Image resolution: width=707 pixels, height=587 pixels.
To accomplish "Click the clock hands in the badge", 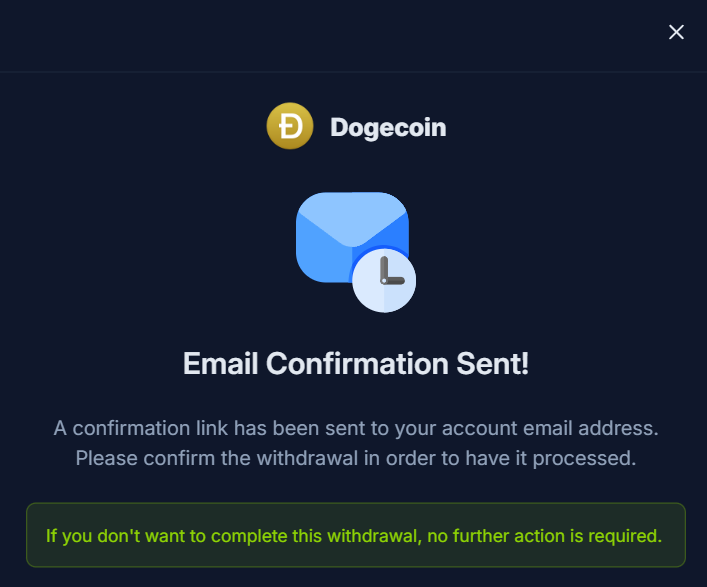I will (391, 271).
